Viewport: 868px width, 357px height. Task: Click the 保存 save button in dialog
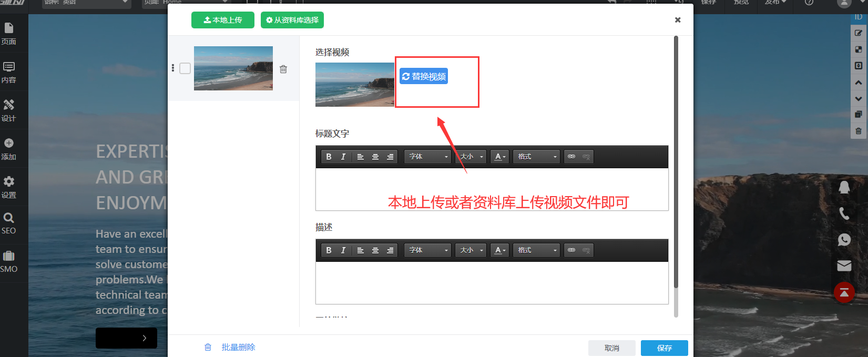[664, 348]
